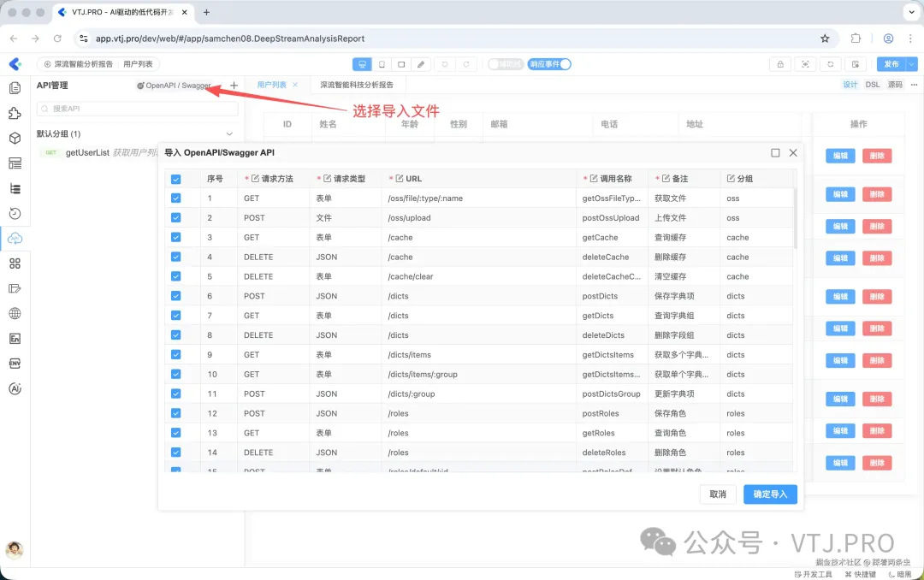Open the 发布 dropdown arrow
The width and height of the screenshot is (924, 580).
(912, 64)
